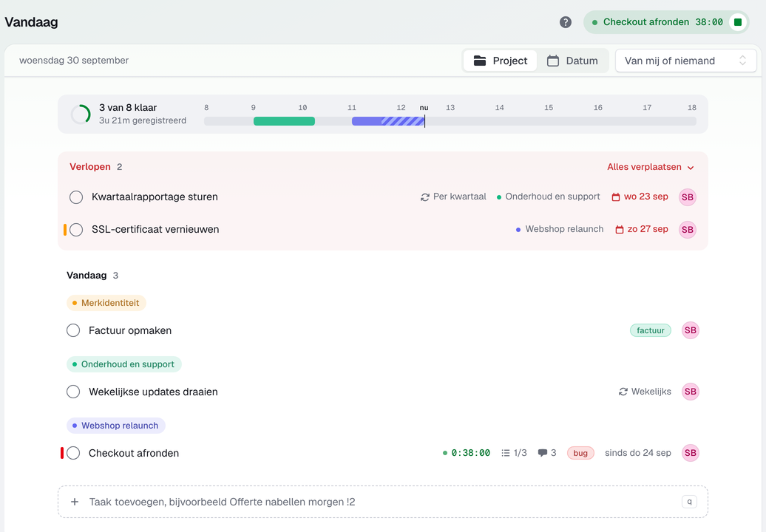Click the SB avatar on Kwartaalrapportage sturen
766x532 pixels.
688,197
